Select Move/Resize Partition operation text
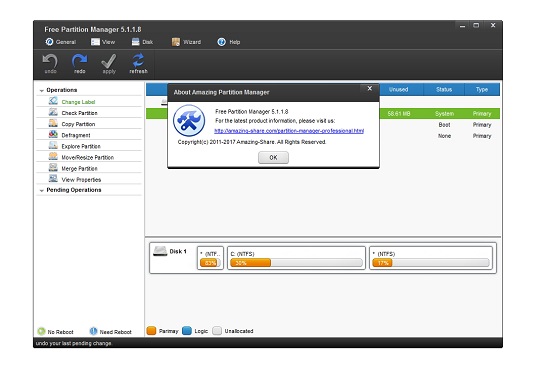The height and width of the screenshot is (378, 550). [x=88, y=157]
